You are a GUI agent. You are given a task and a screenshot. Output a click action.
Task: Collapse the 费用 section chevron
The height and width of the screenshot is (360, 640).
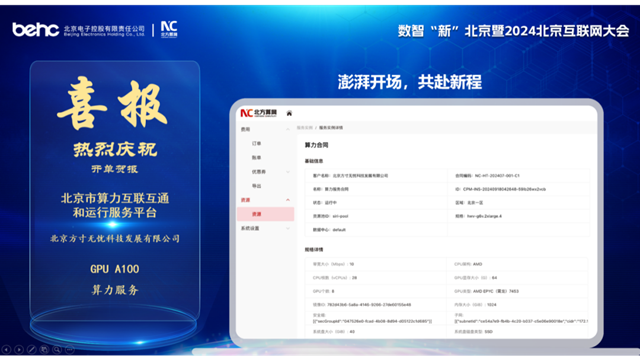click(x=288, y=129)
